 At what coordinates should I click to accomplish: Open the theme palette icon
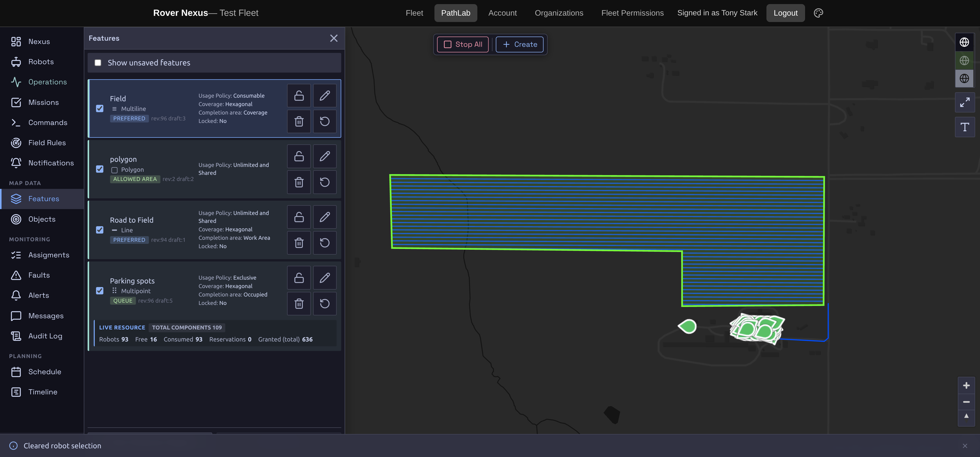click(818, 13)
